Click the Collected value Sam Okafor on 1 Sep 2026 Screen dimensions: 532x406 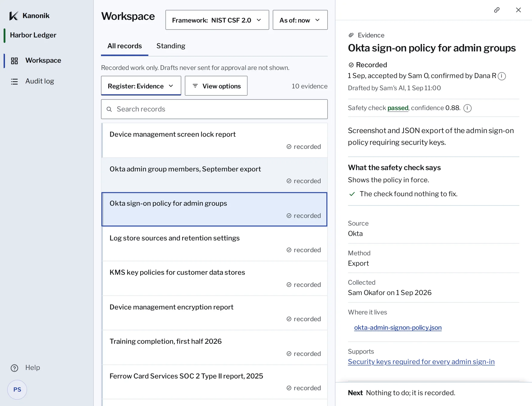click(390, 293)
